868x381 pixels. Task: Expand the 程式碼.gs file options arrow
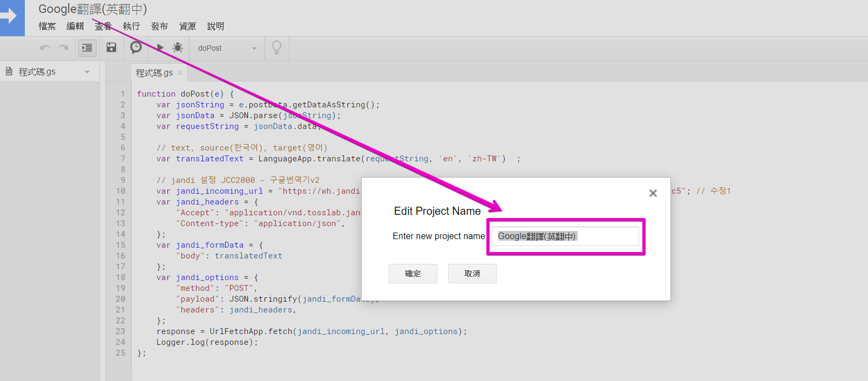coord(87,72)
